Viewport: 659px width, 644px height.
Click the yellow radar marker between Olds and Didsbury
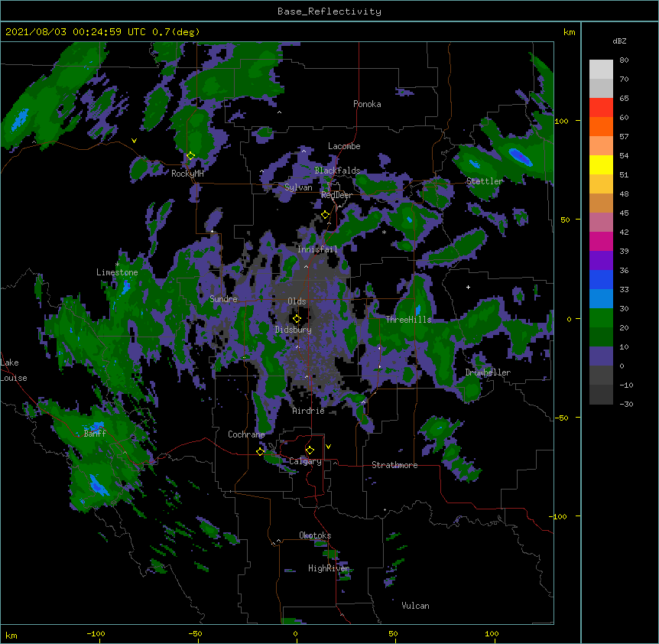click(x=297, y=318)
